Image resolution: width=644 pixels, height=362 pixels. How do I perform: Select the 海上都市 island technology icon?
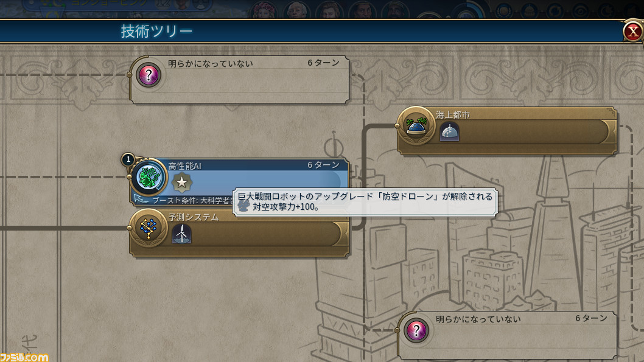(416, 125)
